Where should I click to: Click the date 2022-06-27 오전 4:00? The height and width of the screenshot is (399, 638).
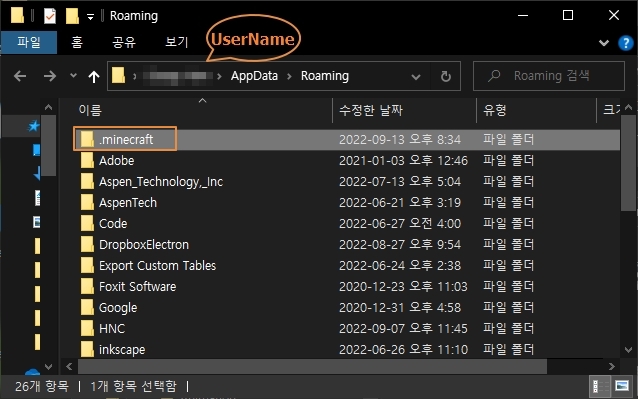coord(400,224)
